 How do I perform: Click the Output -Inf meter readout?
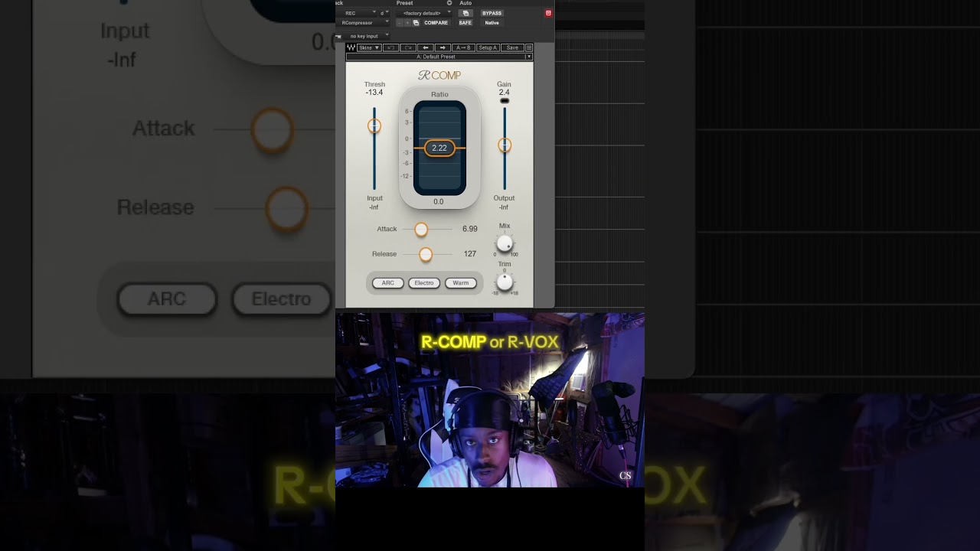504,207
